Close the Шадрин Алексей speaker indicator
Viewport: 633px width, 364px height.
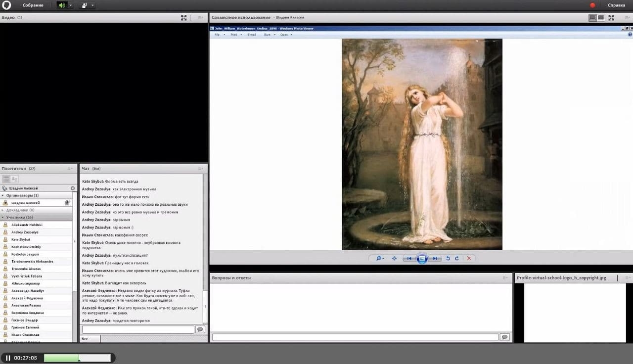[73, 188]
